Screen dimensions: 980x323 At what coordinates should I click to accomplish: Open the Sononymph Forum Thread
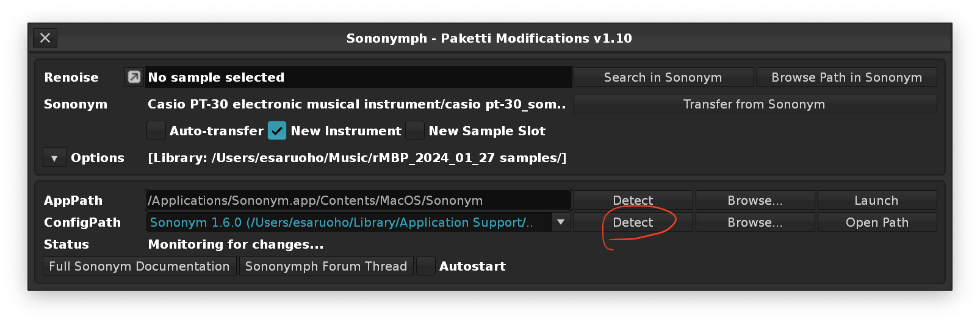click(326, 266)
